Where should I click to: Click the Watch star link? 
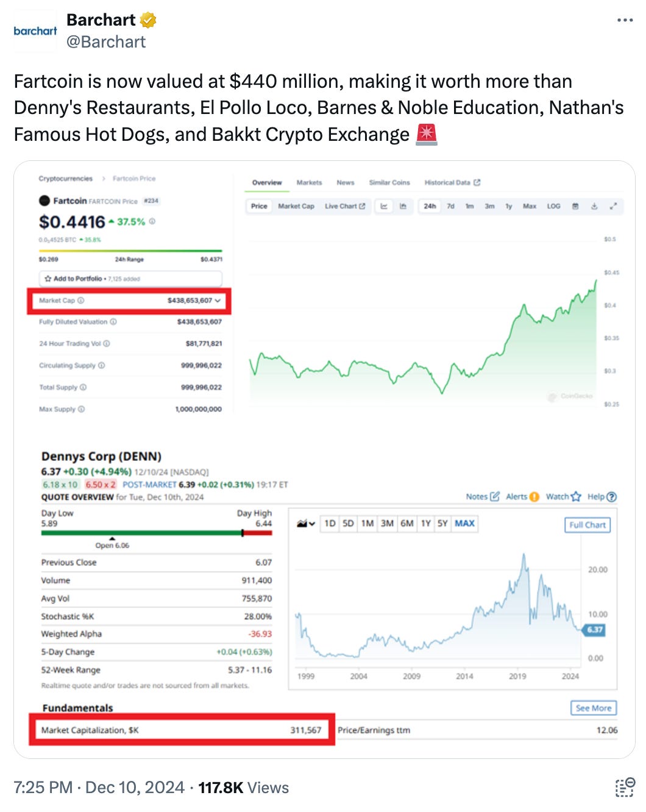[564, 496]
